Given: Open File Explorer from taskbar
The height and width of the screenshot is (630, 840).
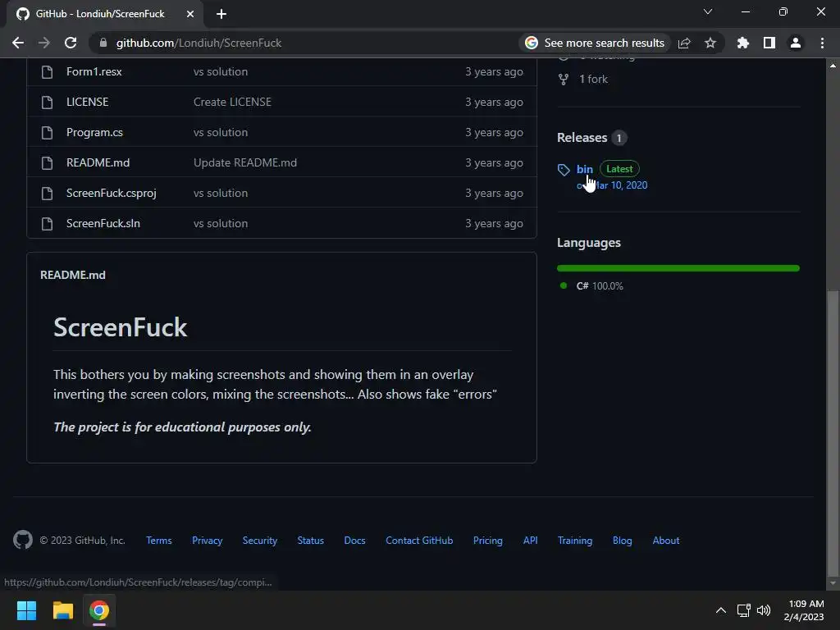Looking at the screenshot, I should tap(62, 610).
